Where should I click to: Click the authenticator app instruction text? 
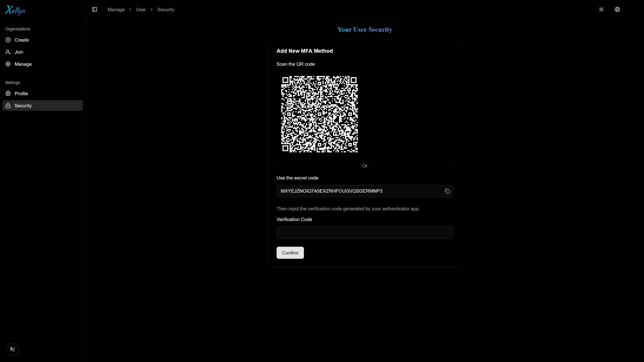point(348,209)
